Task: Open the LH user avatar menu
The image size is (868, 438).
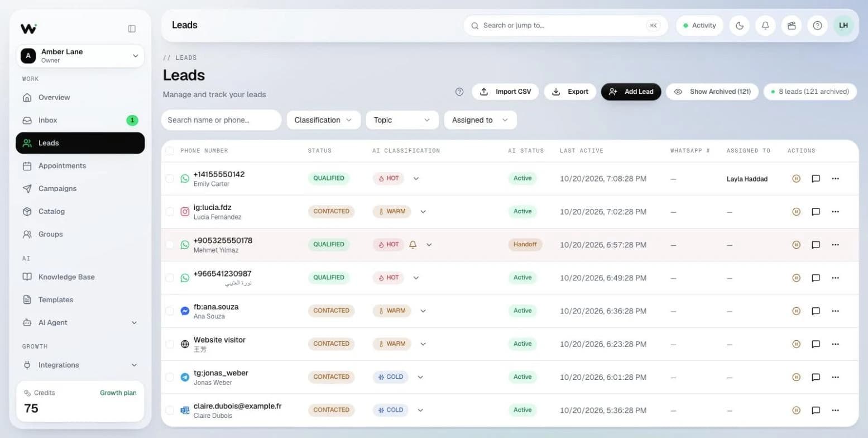Action: pyautogui.click(x=843, y=26)
